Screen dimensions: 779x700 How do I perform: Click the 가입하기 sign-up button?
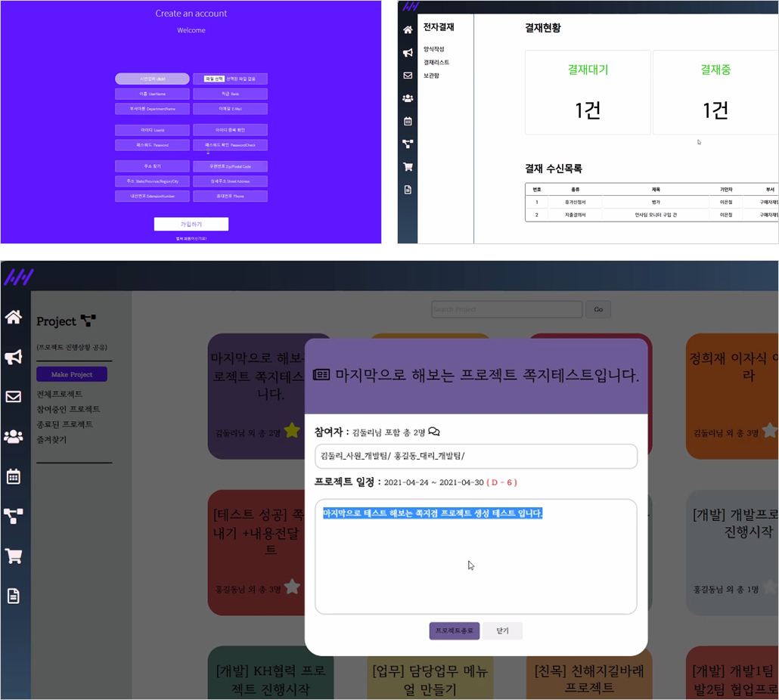pos(191,224)
